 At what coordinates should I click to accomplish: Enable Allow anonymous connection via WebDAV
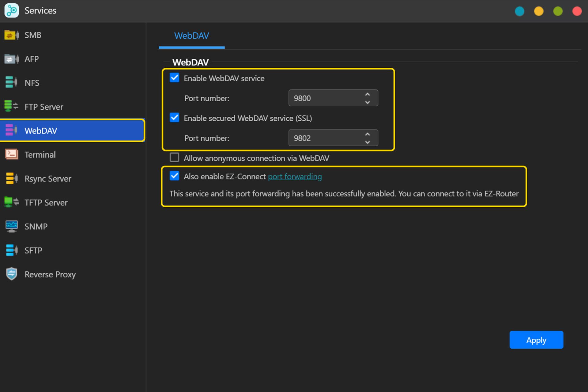click(174, 157)
